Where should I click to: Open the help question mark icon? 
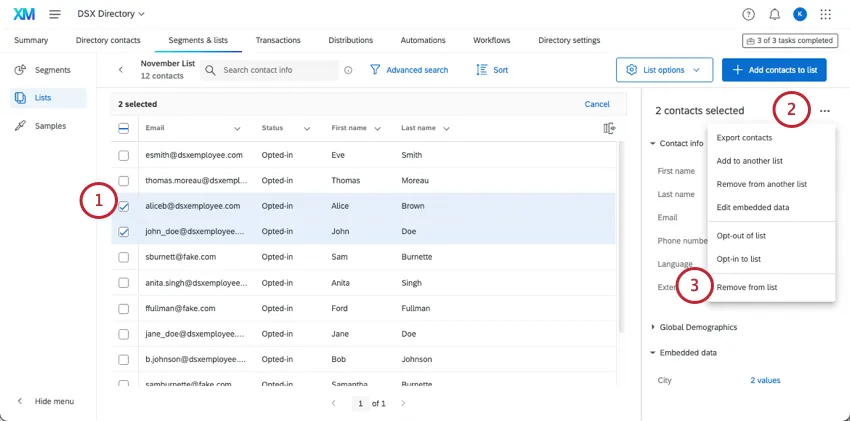pyautogui.click(x=749, y=14)
